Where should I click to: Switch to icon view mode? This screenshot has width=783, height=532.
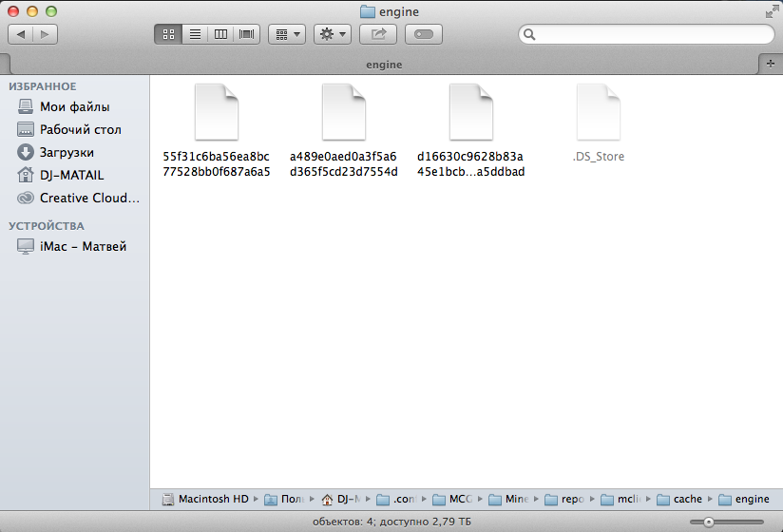(x=168, y=34)
